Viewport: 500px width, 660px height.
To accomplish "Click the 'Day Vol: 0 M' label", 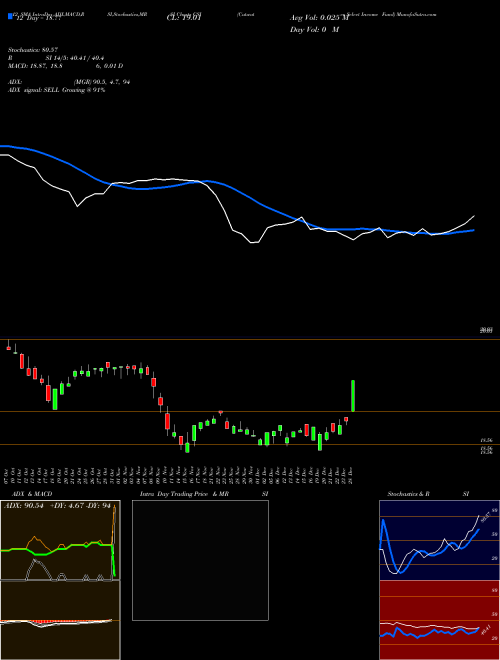I will 314,30.
